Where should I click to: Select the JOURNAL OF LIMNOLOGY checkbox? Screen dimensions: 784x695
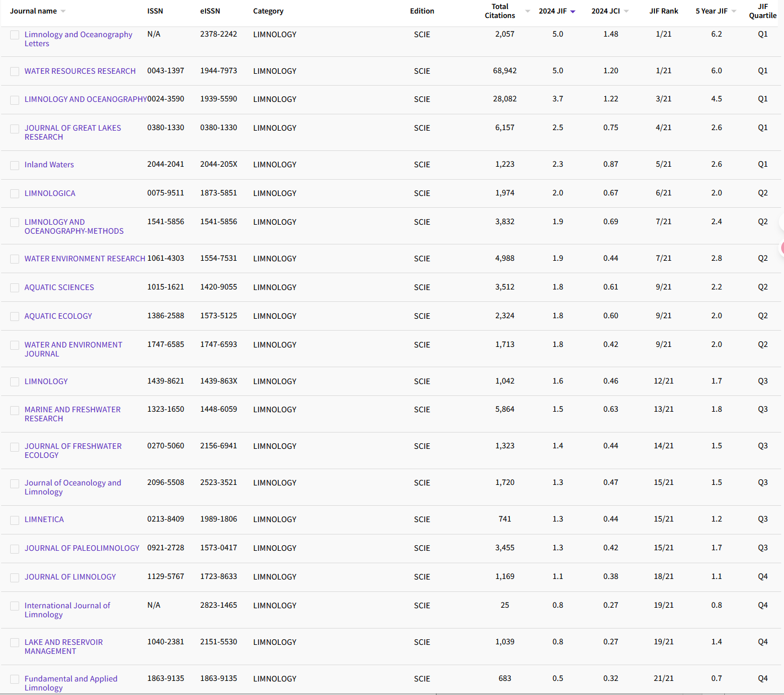click(x=15, y=577)
